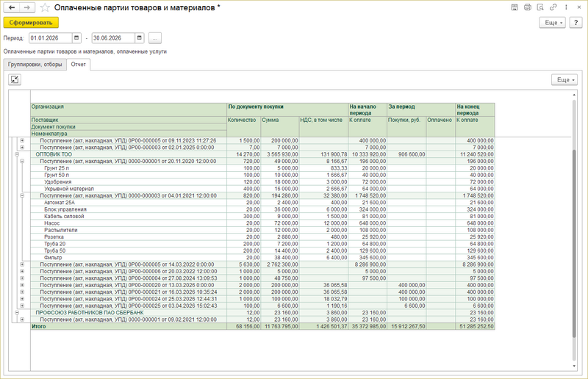Get link to report with chain icon

point(553,7)
